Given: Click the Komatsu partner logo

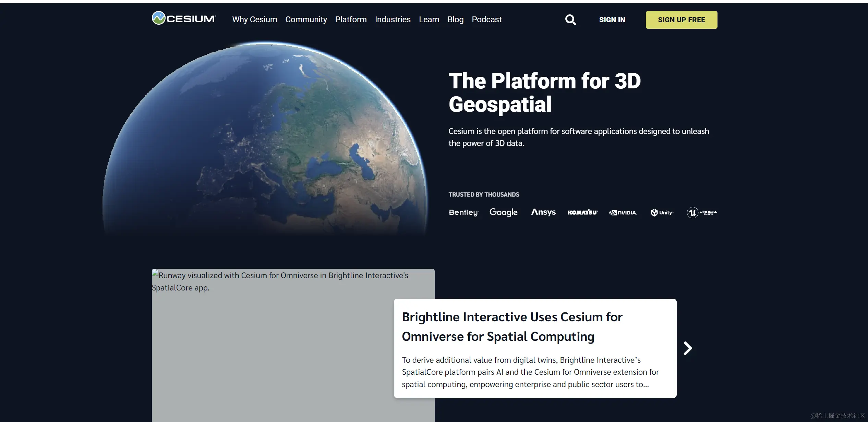Looking at the screenshot, I should [x=582, y=212].
